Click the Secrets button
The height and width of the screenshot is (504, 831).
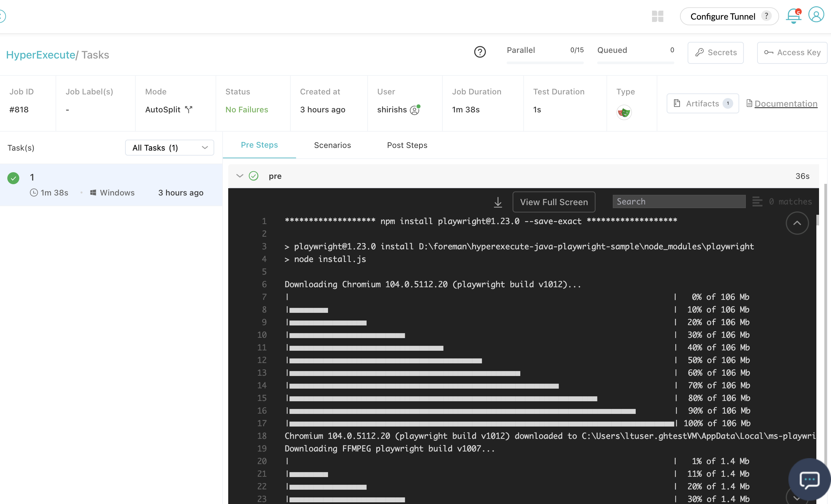pos(716,53)
